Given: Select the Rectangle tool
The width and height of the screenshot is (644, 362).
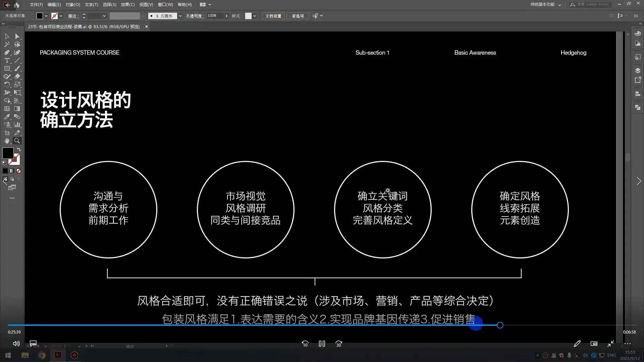Looking at the screenshot, I should pos(7,68).
